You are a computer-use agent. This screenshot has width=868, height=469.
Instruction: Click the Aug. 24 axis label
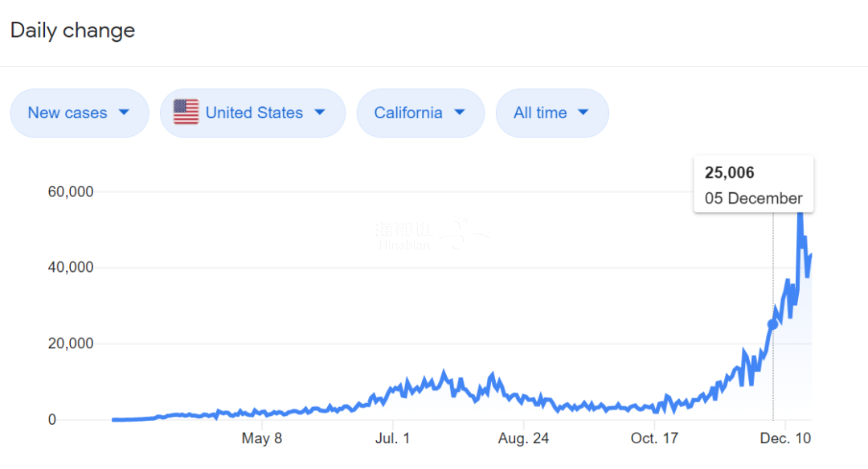(x=523, y=438)
